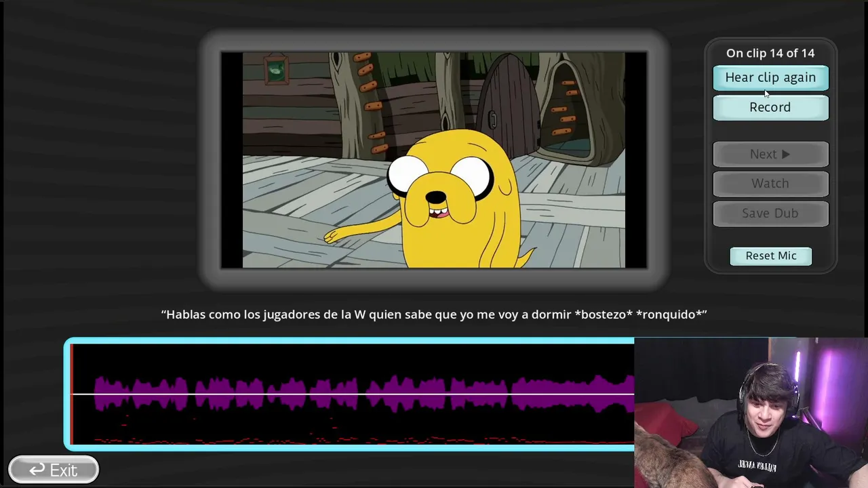Click the streamer webcam overlay
The height and width of the screenshot is (488, 868).
point(751,413)
